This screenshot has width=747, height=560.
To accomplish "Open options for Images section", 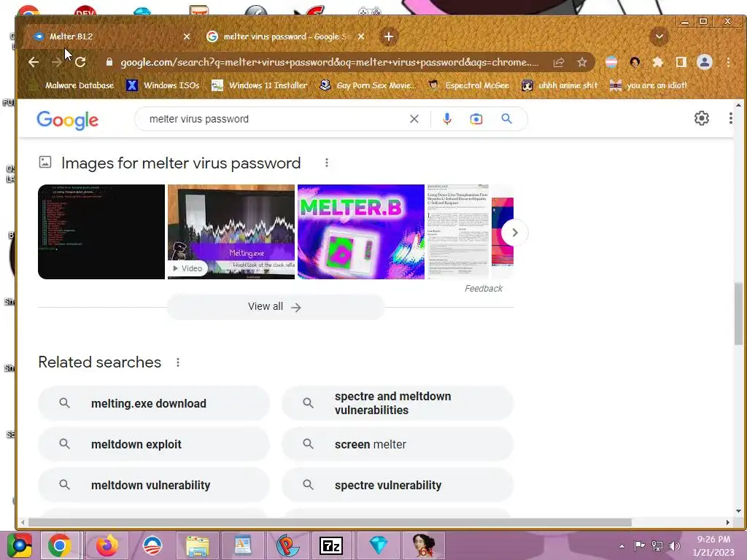I will pyautogui.click(x=326, y=163).
